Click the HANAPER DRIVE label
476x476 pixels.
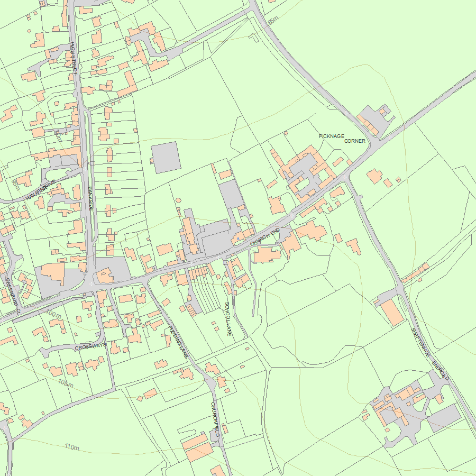[41, 190]
